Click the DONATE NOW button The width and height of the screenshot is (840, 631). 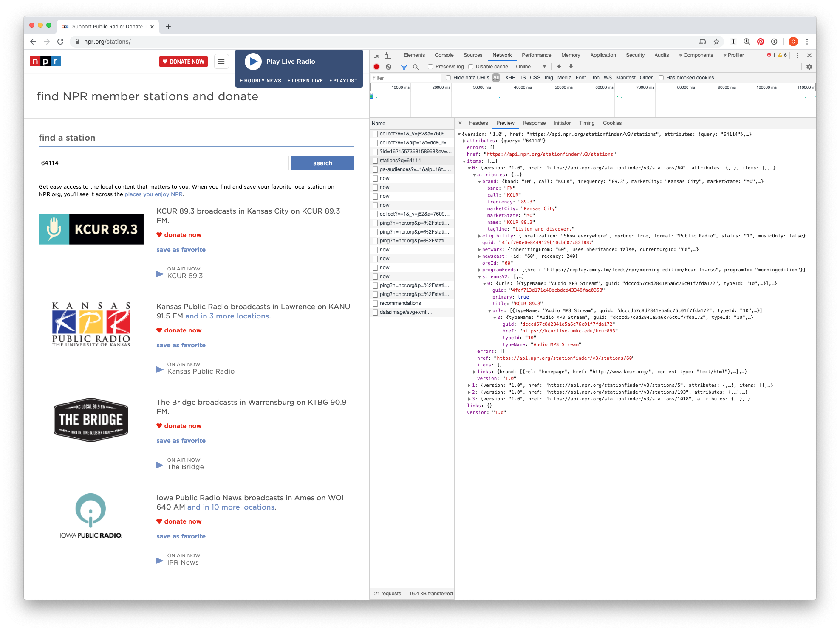[x=184, y=62]
